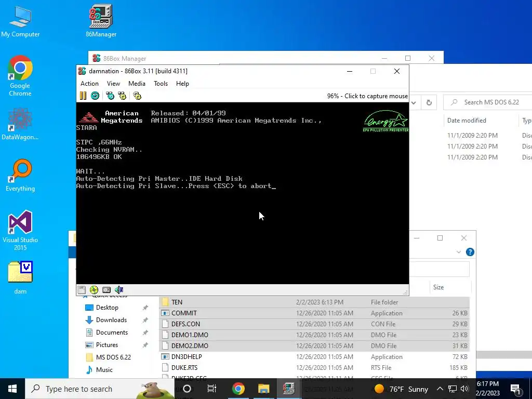Click the help question mark icon in Explorer
This screenshot has height=399, width=532.
(x=470, y=252)
